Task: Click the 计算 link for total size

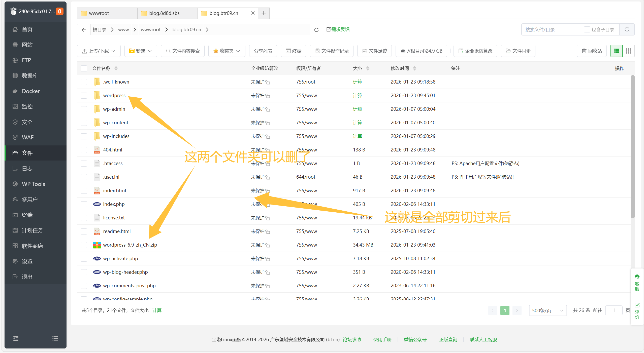Action: click(157, 310)
